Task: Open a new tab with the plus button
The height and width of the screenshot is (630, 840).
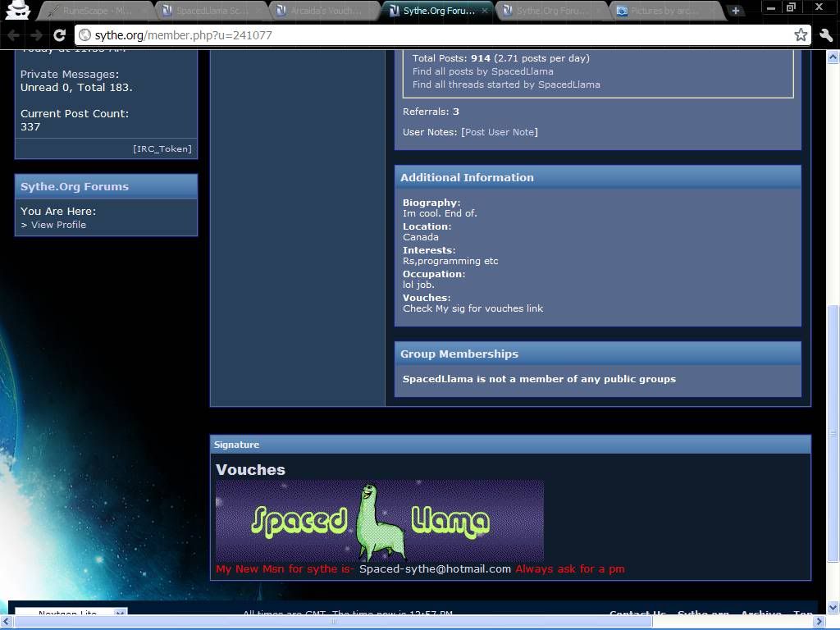Action: coord(736,11)
